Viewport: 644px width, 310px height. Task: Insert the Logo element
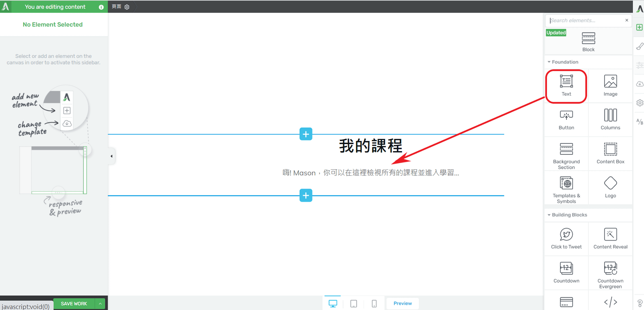point(610,189)
